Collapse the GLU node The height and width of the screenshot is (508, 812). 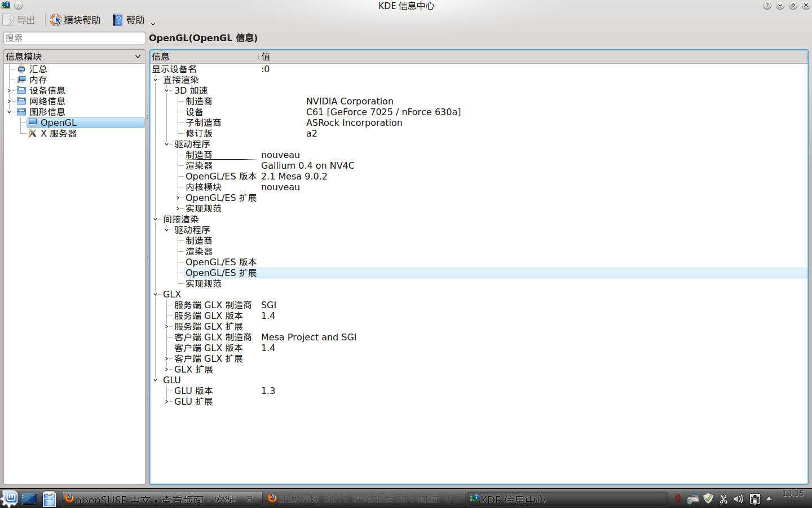(x=156, y=380)
